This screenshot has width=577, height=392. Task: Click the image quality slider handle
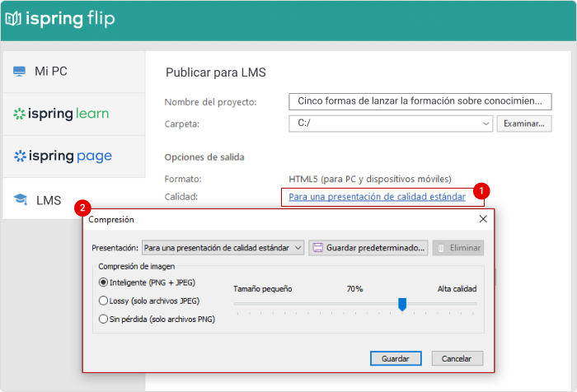(402, 305)
